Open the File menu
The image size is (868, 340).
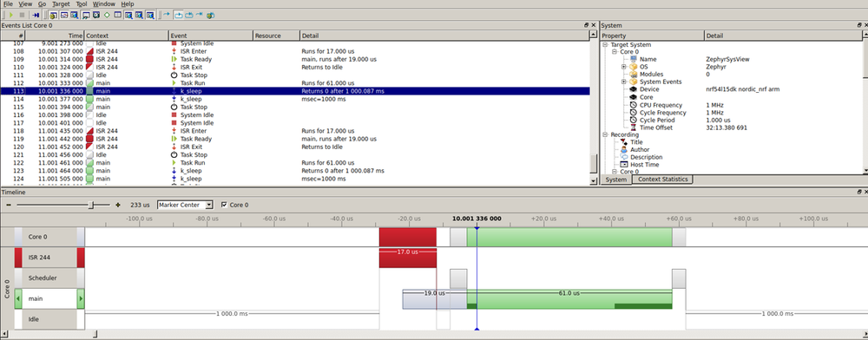click(x=9, y=3)
